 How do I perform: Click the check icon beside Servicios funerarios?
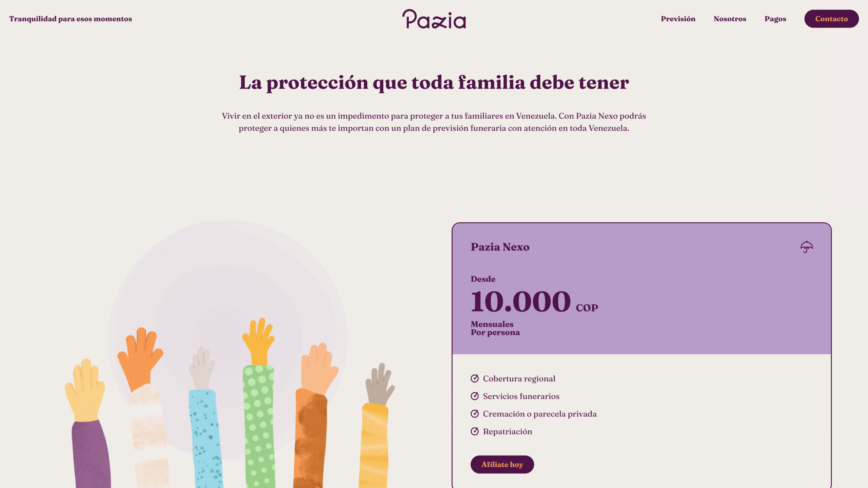tap(475, 396)
